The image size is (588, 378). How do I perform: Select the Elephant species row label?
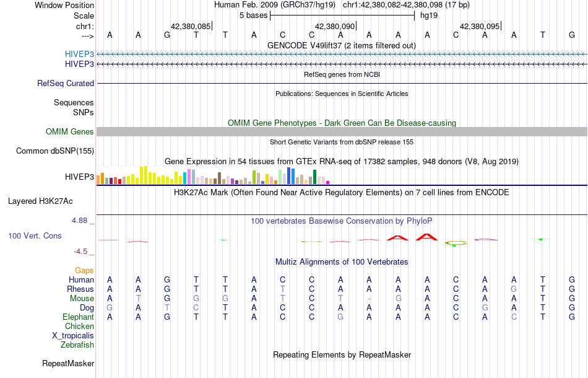pos(78,317)
